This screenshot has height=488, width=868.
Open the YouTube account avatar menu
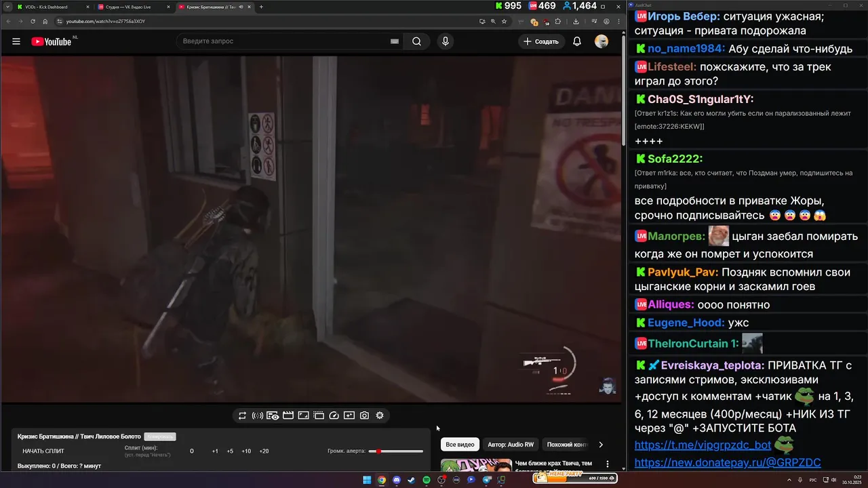601,41
